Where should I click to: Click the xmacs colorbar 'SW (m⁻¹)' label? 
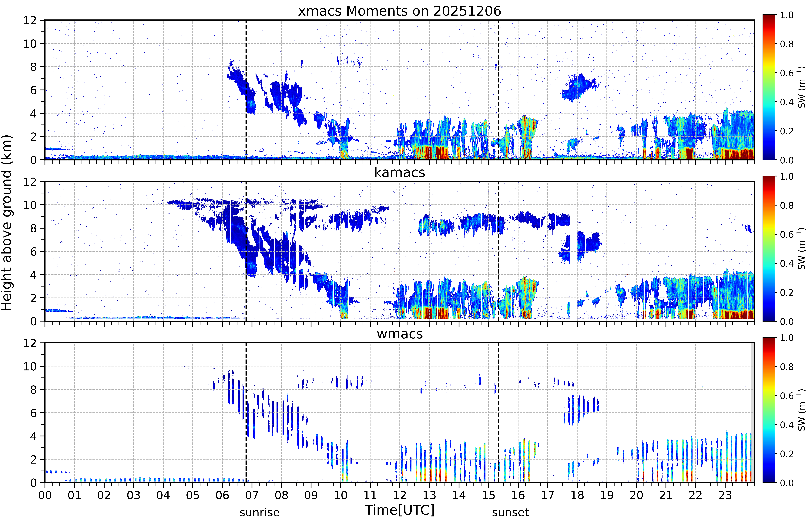click(802, 87)
